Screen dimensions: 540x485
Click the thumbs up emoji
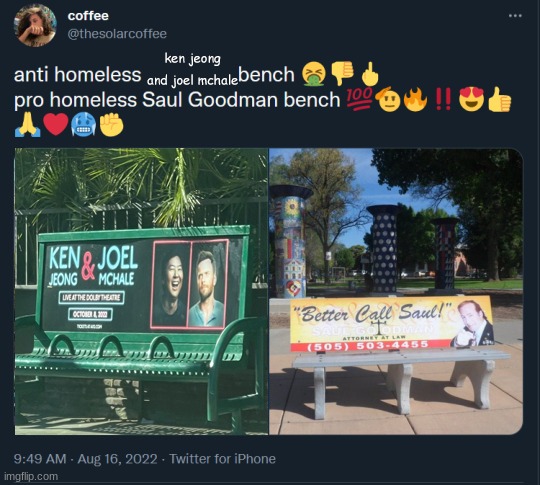[x=499, y=100]
